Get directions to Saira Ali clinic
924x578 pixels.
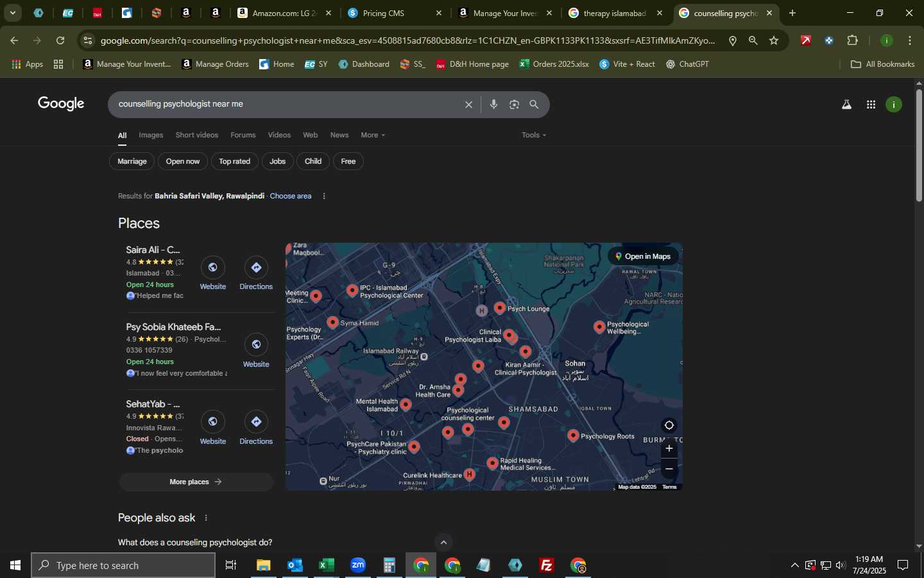256,268
